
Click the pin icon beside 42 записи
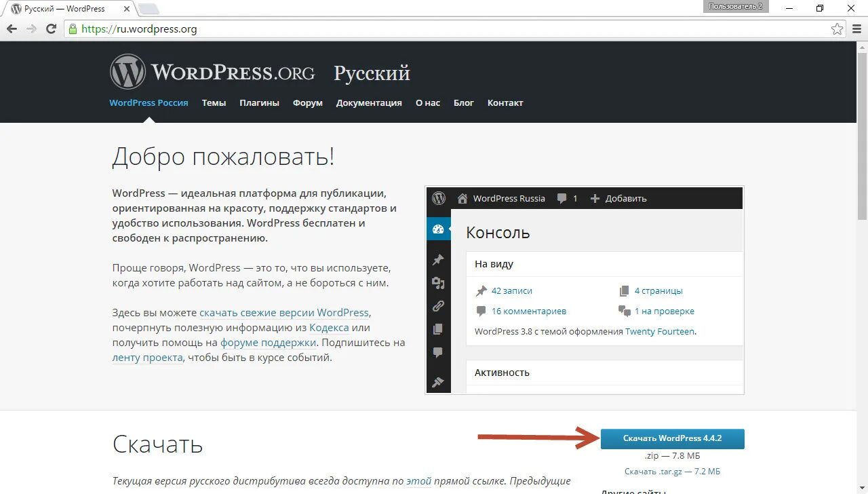tap(481, 290)
